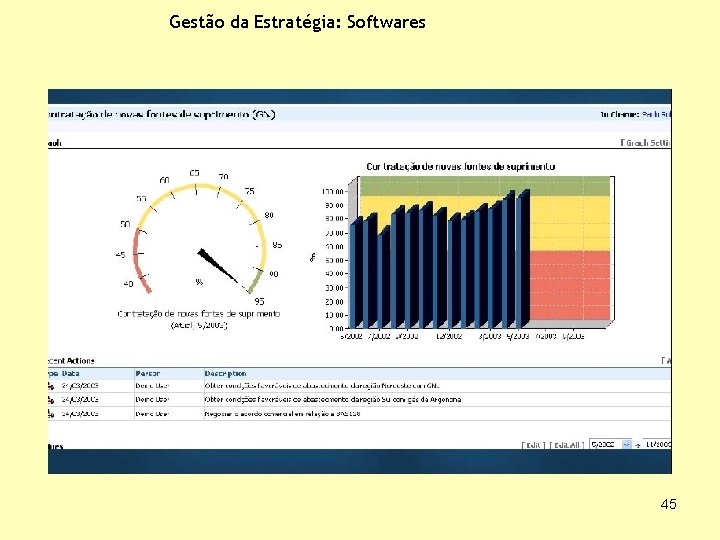Click the gauge needle on the dial
The image size is (720, 540).
(218, 266)
